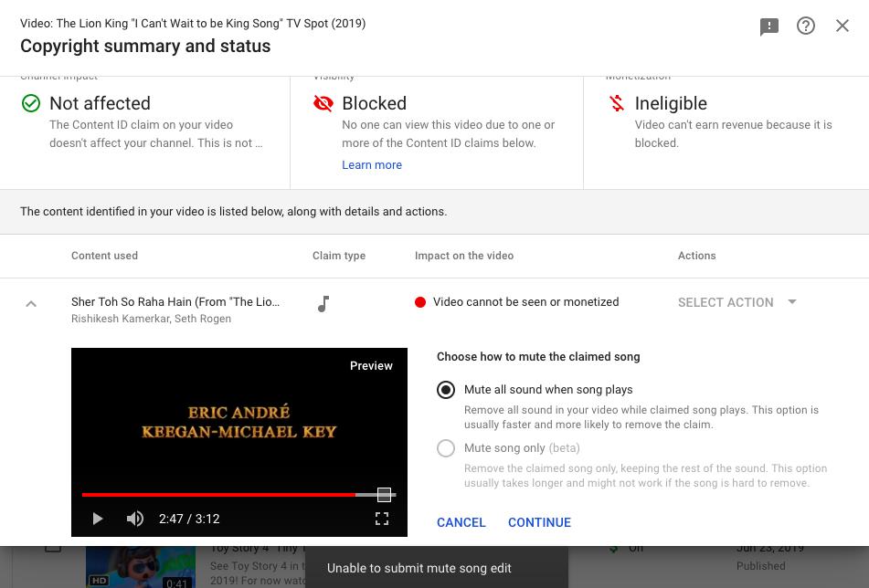The image size is (869, 588).
Task: Open the send feedback icon
Action: click(768, 26)
